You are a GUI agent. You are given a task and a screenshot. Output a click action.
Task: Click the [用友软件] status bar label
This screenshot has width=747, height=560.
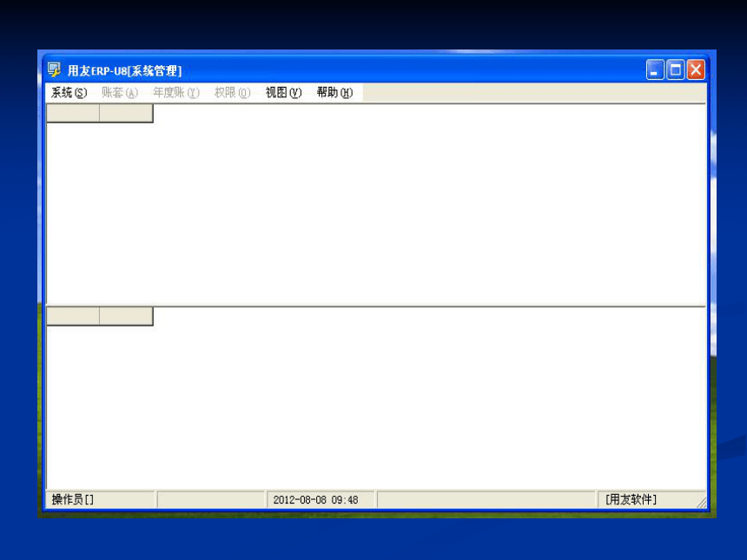click(631, 499)
